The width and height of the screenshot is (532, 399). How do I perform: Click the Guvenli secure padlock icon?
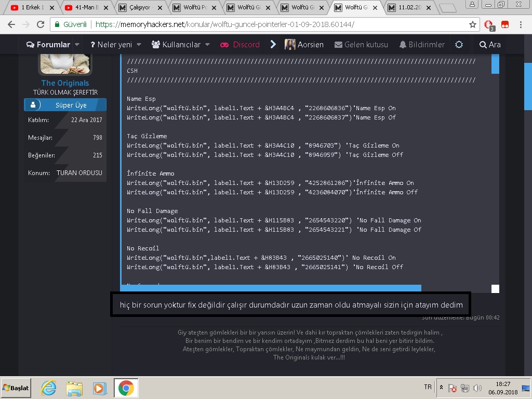point(57,24)
